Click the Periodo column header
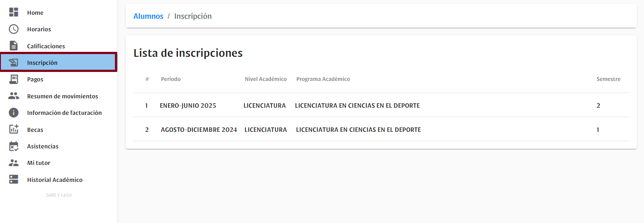This screenshot has height=223, width=644. (x=171, y=79)
